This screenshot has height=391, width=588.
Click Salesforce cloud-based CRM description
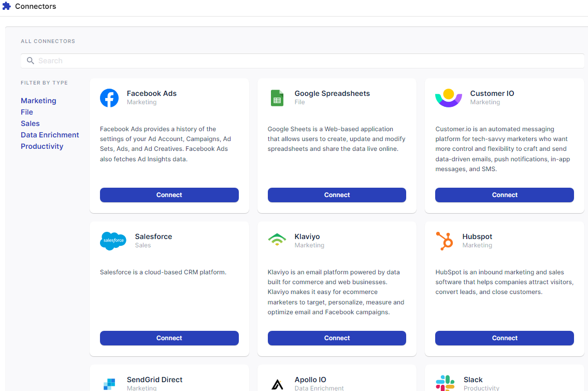(163, 272)
